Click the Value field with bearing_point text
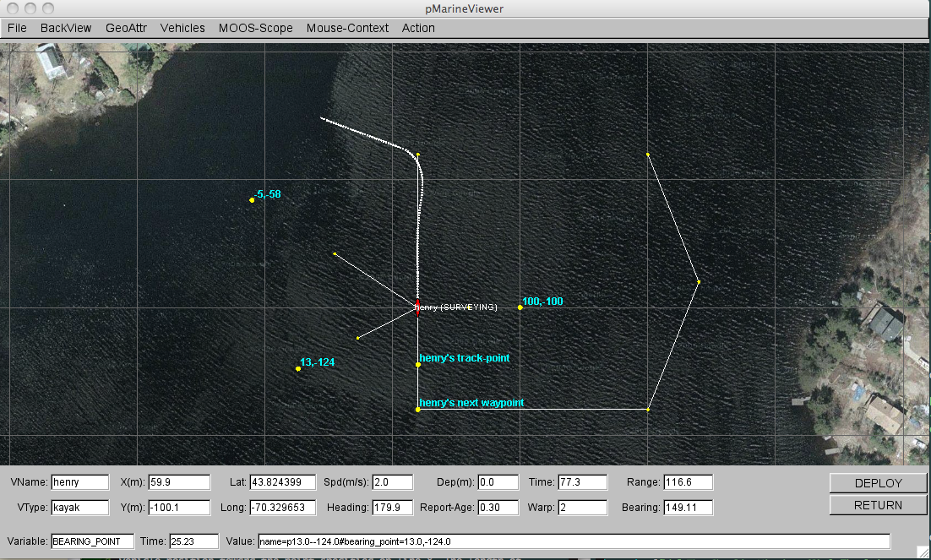This screenshot has width=931, height=560. pyautogui.click(x=574, y=541)
